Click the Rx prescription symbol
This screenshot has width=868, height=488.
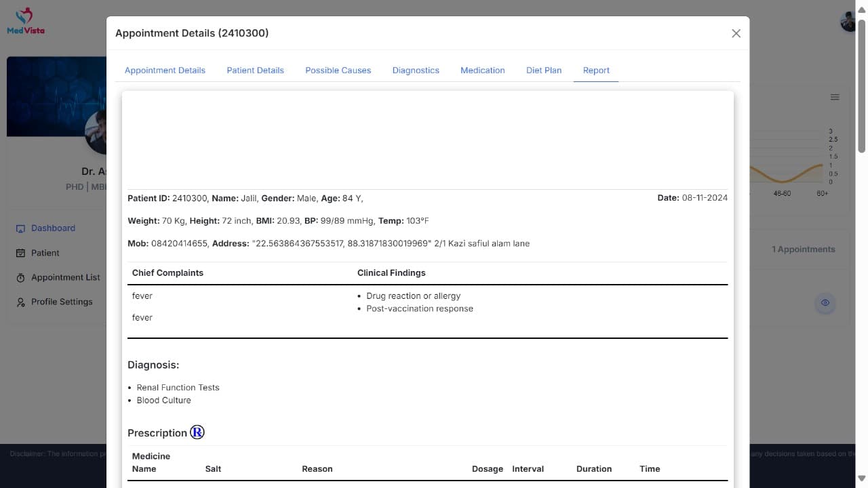coord(197,432)
